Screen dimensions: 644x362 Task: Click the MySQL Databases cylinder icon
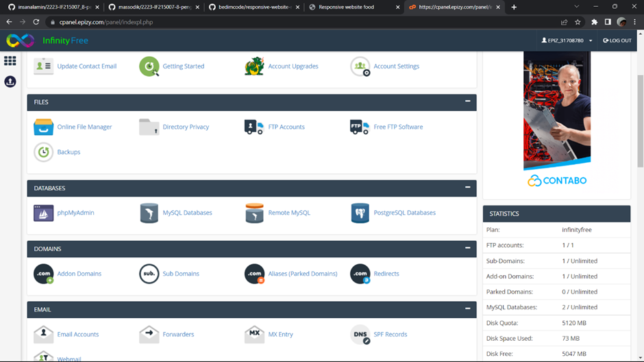tap(149, 213)
